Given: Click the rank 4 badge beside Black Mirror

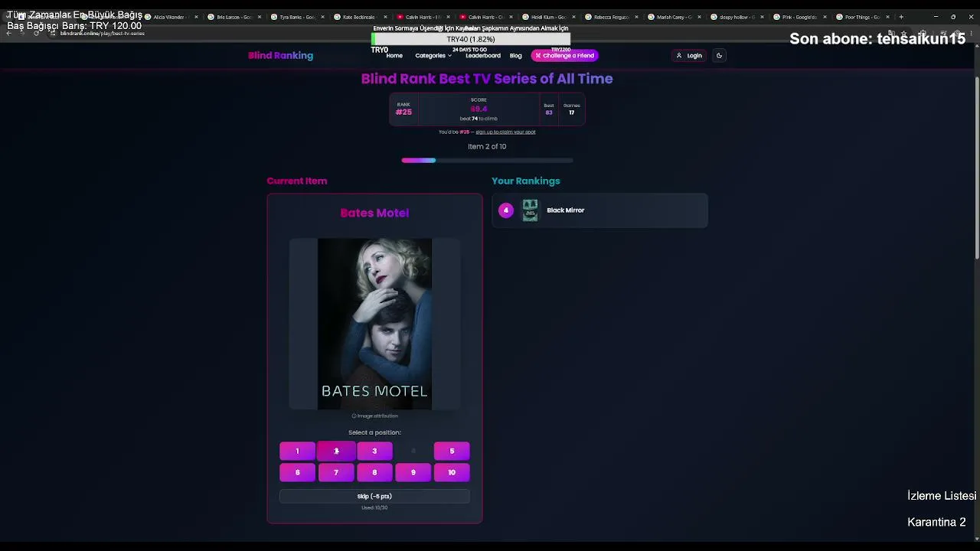Looking at the screenshot, I should point(505,210).
